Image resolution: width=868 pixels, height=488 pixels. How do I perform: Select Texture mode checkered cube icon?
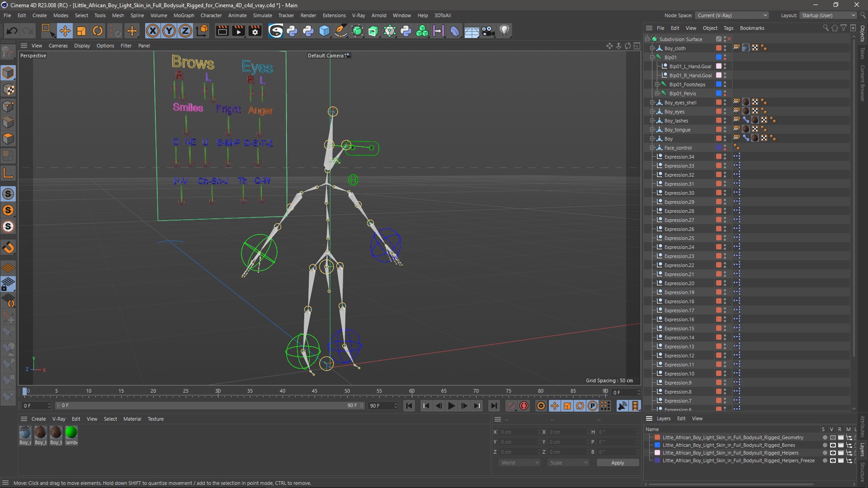8,89
